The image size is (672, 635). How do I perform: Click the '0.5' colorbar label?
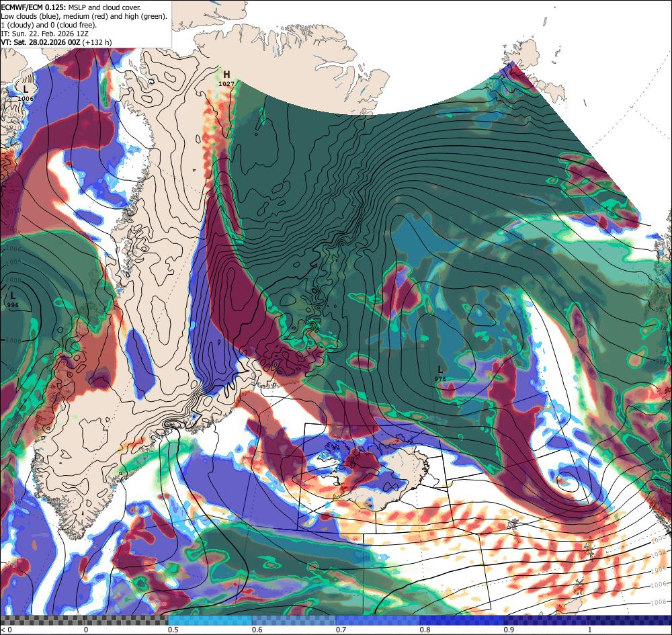tap(173, 630)
